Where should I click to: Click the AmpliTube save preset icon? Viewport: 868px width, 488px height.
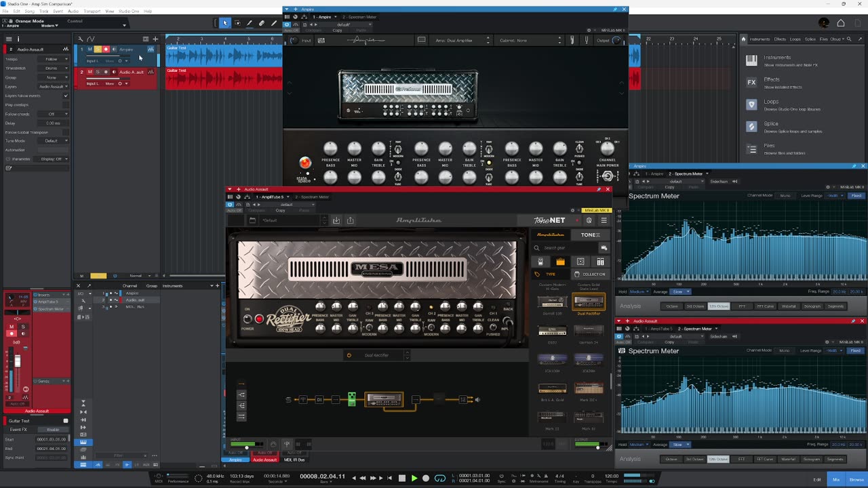pos(336,220)
